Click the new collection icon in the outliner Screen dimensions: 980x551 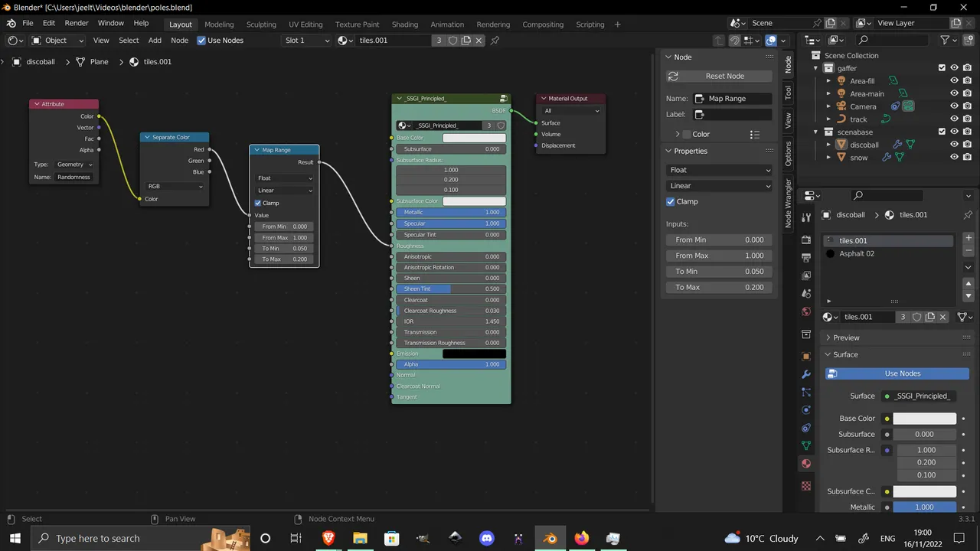click(x=968, y=41)
